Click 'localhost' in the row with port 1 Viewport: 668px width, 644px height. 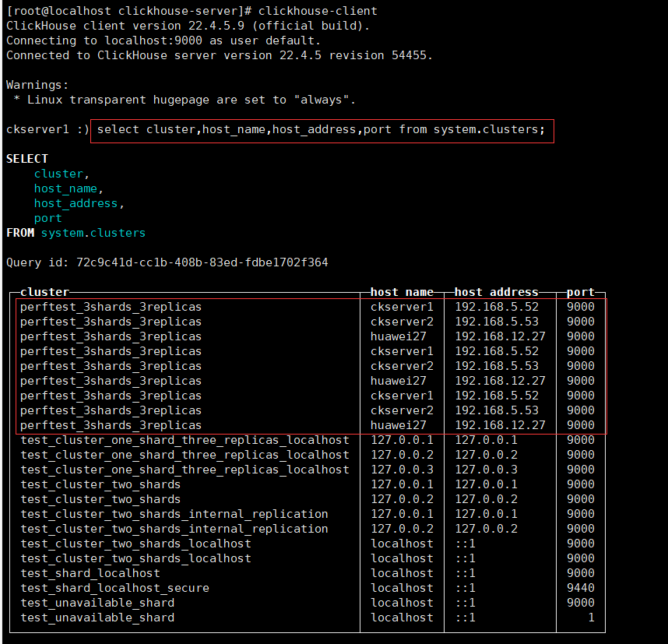(403, 618)
